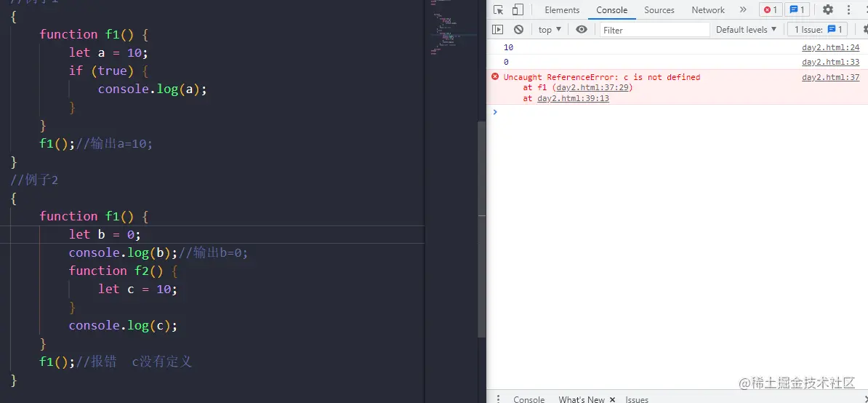Select the Issues drawer tab
The height and width of the screenshot is (403, 868).
[x=637, y=399]
